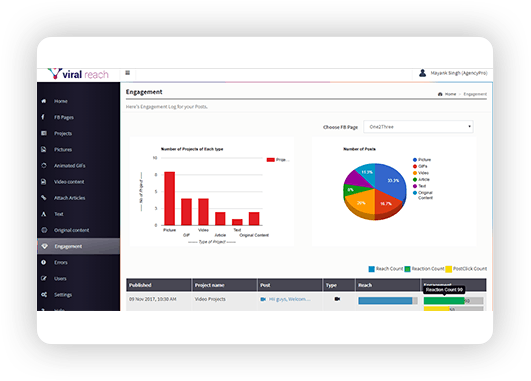531x381 pixels.
Task: Click the Engagement diamond icon
Action: tap(44, 246)
